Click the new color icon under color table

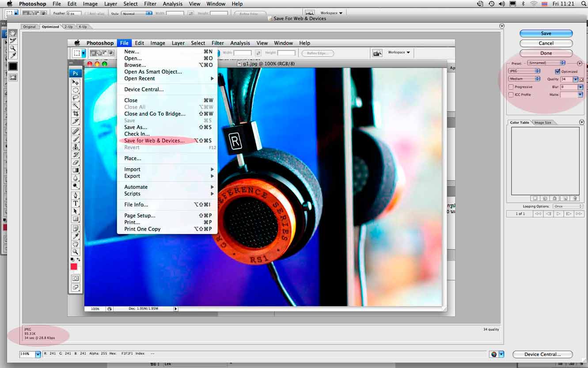[565, 198]
